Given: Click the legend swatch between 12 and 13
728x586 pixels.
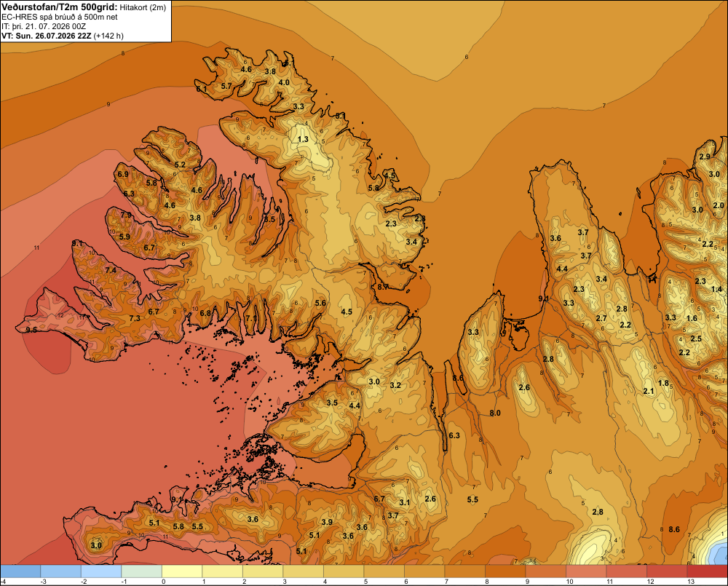Looking at the screenshot, I should click(x=667, y=571).
